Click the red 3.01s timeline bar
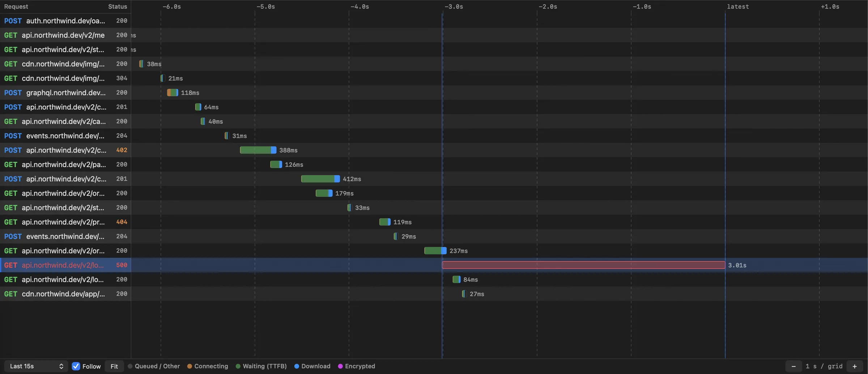This screenshot has height=374, width=868. click(x=583, y=265)
